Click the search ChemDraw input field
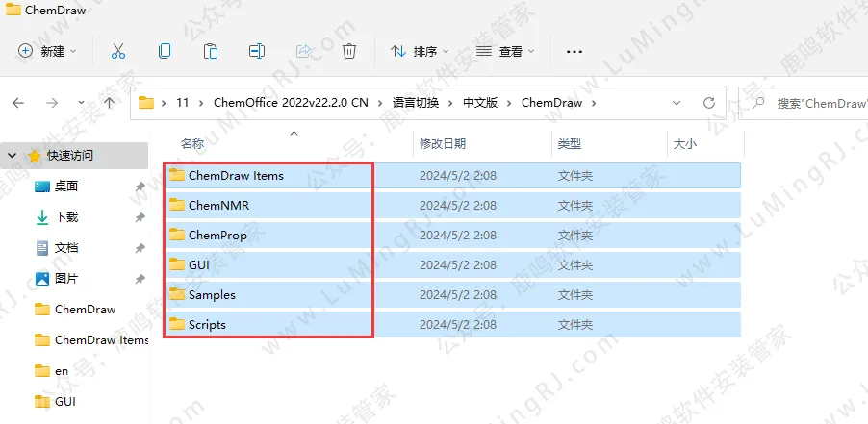868x424 pixels. [x=804, y=103]
